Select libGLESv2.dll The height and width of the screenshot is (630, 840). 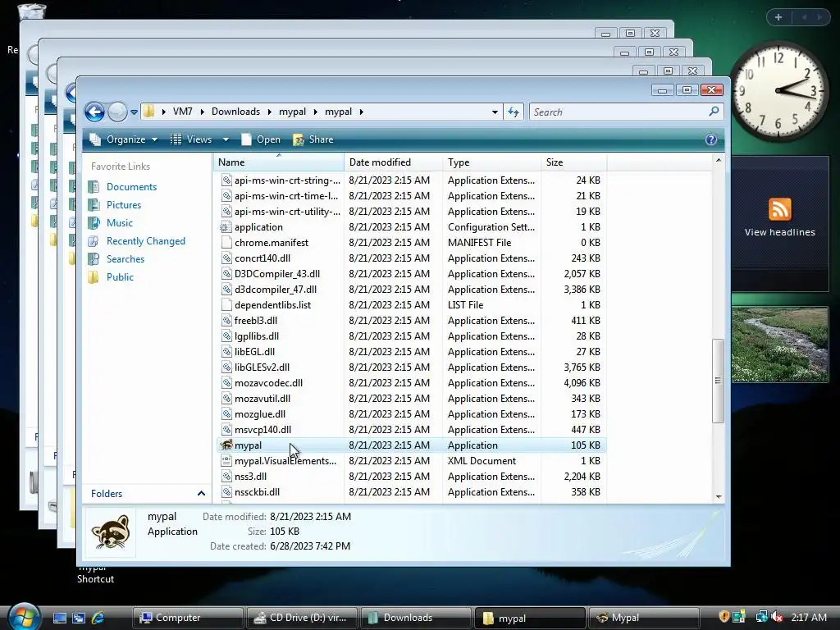click(x=262, y=367)
